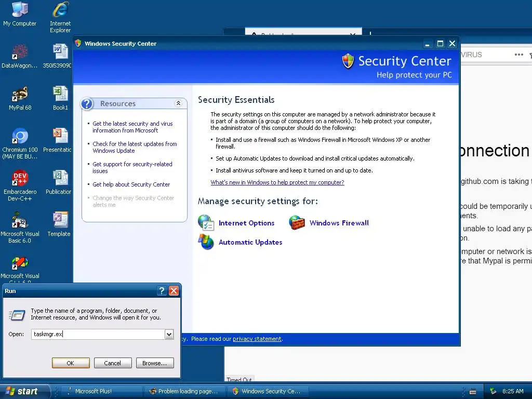The width and height of the screenshot is (532, 399).
Task: Click the Start button on the taskbar
Action: (x=24, y=391)
